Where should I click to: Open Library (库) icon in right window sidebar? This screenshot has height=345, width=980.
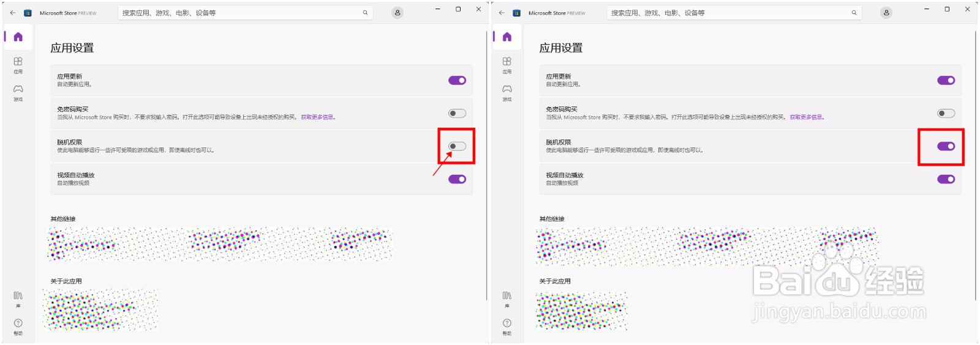point(507,299)
